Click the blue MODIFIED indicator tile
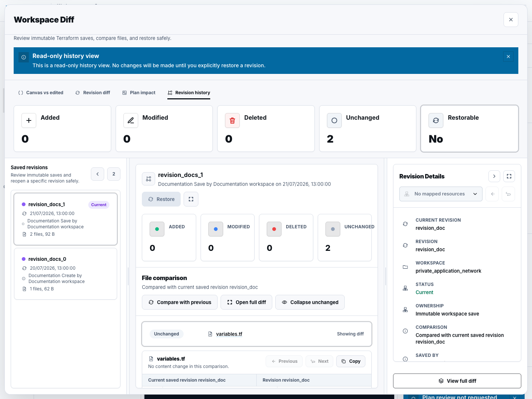The height and width of the screenshot is (399, 532). (x=216, y=229)
